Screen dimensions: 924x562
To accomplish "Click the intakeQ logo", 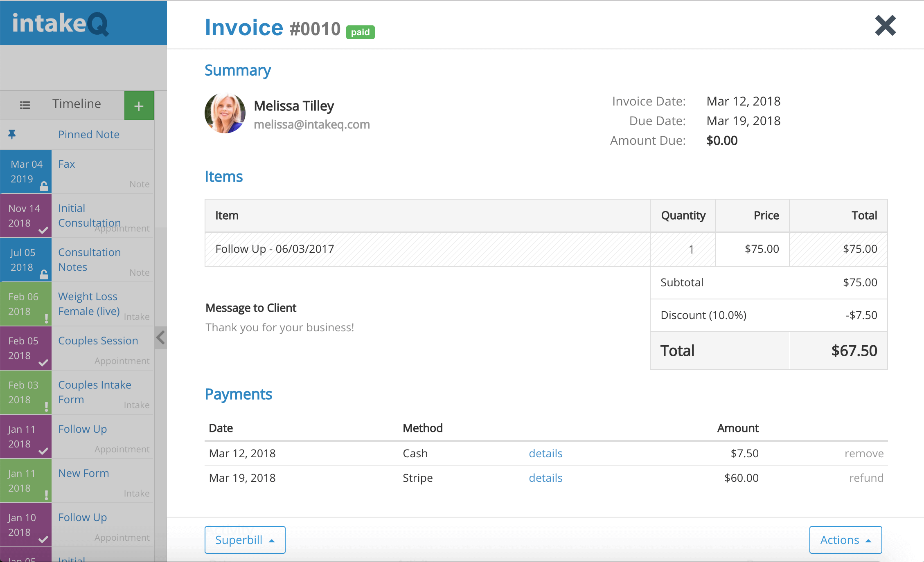I will click(59, 23).
